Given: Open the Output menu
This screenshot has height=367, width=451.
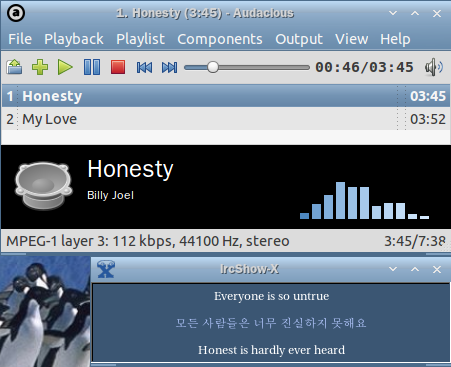Looking at the screenshot, I should (299, 39).
